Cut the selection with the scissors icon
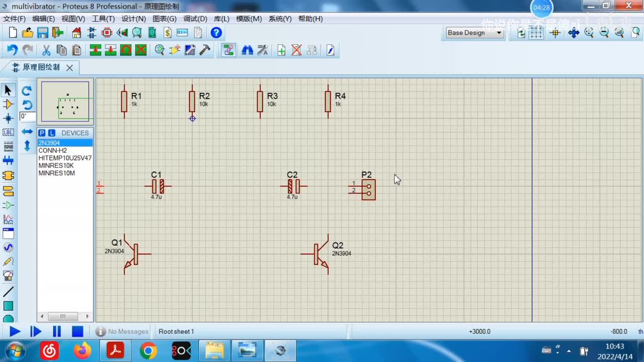 [46, 50]
